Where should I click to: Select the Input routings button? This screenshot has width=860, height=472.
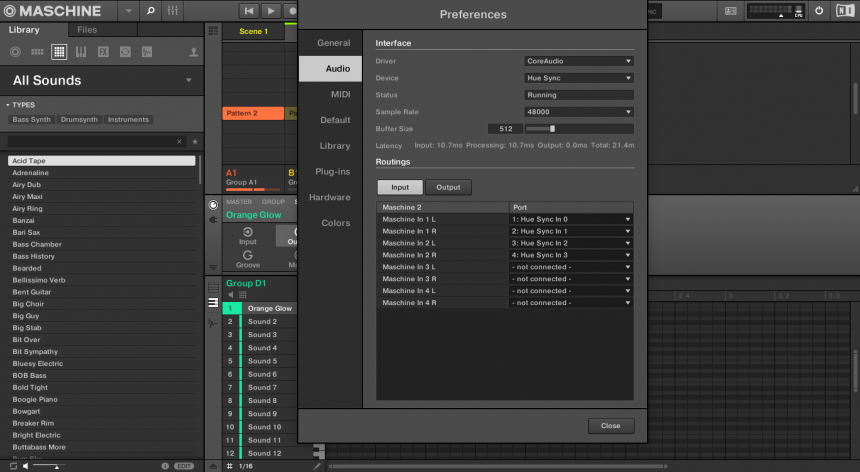[x=400, y=187]
